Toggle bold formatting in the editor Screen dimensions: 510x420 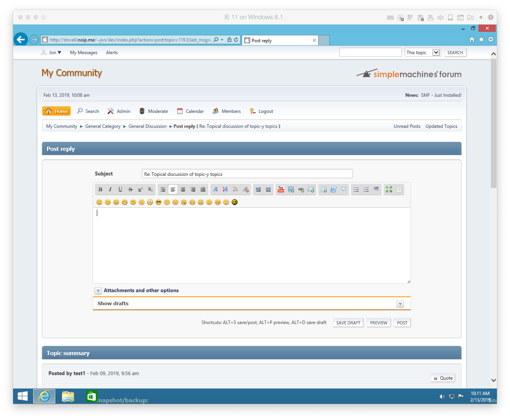[100, 189]
